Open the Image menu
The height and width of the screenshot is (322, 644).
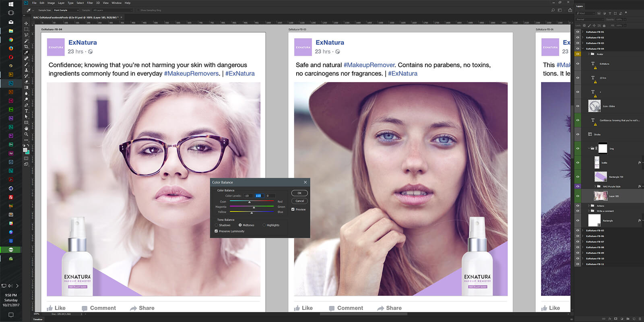pyautogui.click(x=51, y=3)
